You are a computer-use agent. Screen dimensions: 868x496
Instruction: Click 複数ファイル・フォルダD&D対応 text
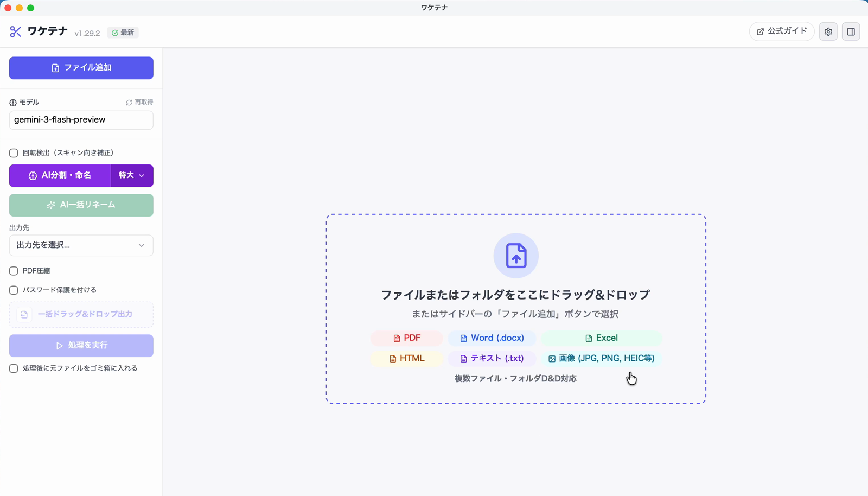(515, 379)
